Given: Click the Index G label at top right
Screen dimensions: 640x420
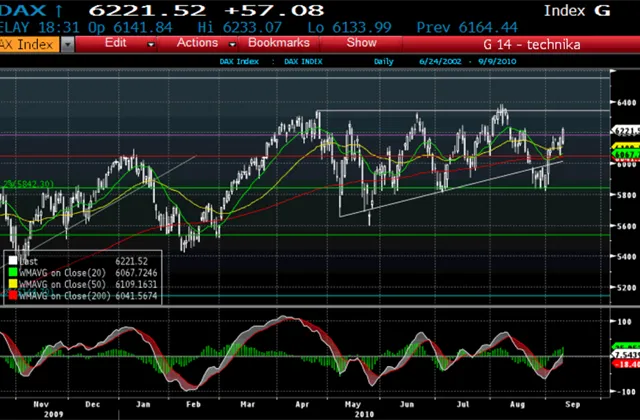Looking at the screenshot, I should coord(577,11).
